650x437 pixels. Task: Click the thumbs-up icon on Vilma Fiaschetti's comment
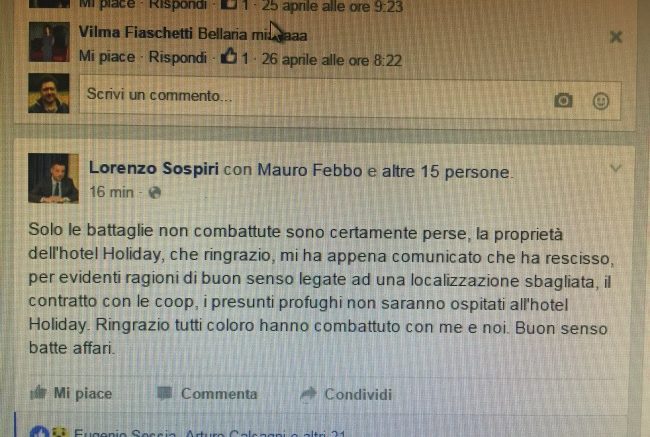coord(229,56)
